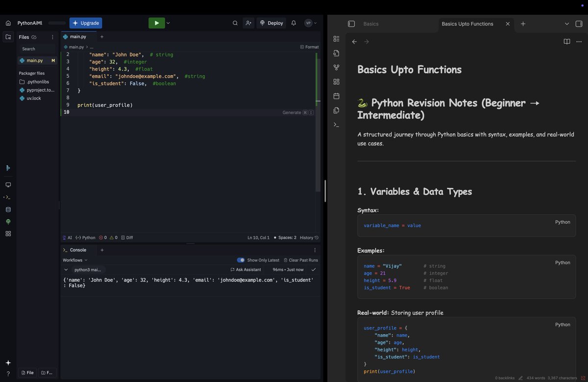
Task: Switch to main.py editor tab
Action: click(x=78, y=37)
